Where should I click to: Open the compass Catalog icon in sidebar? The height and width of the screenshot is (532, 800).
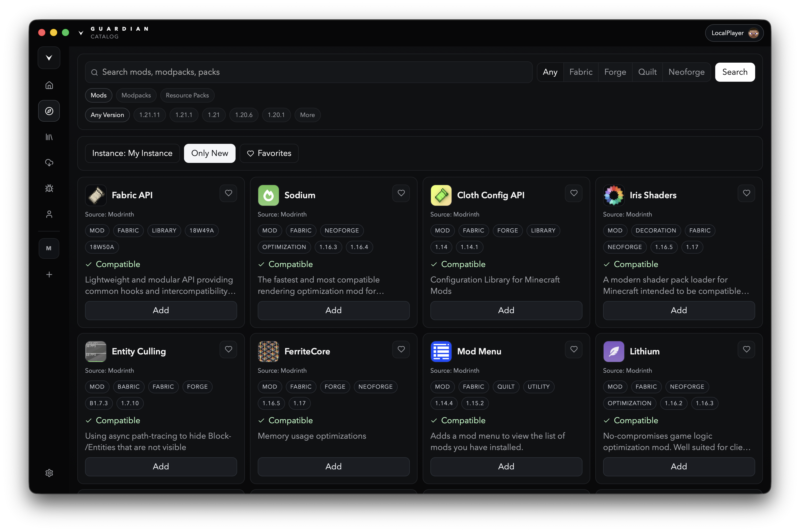point(49,111)
